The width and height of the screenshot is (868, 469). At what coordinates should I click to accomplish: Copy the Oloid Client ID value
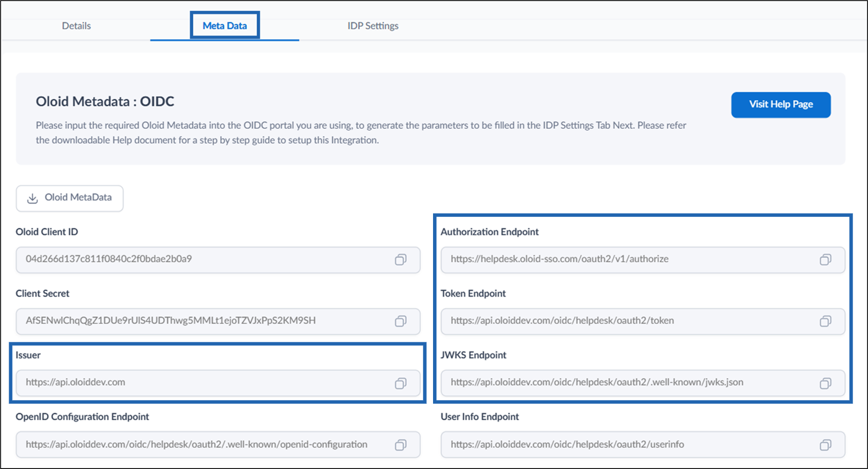[x=400, y=260]
